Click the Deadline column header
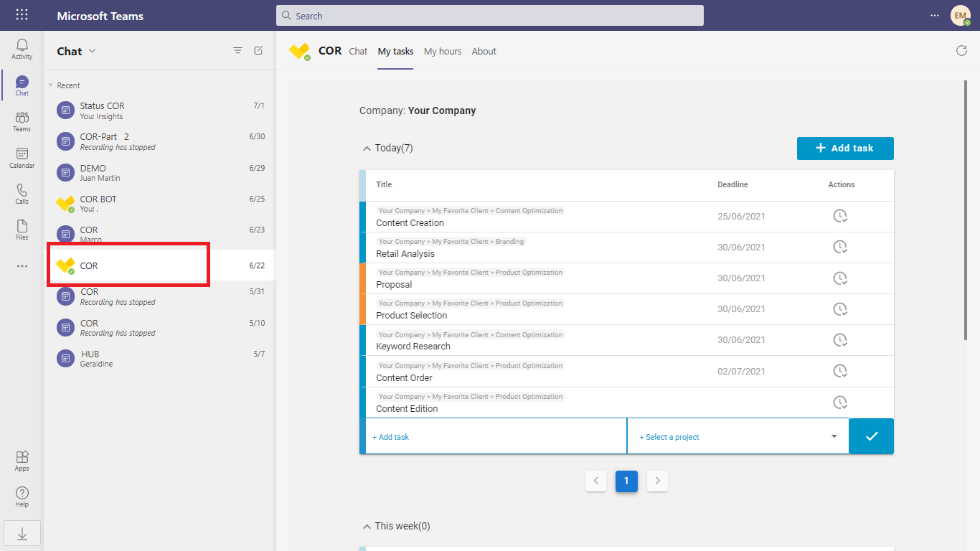Screen dimensions: 980x551 click(732, 185)
